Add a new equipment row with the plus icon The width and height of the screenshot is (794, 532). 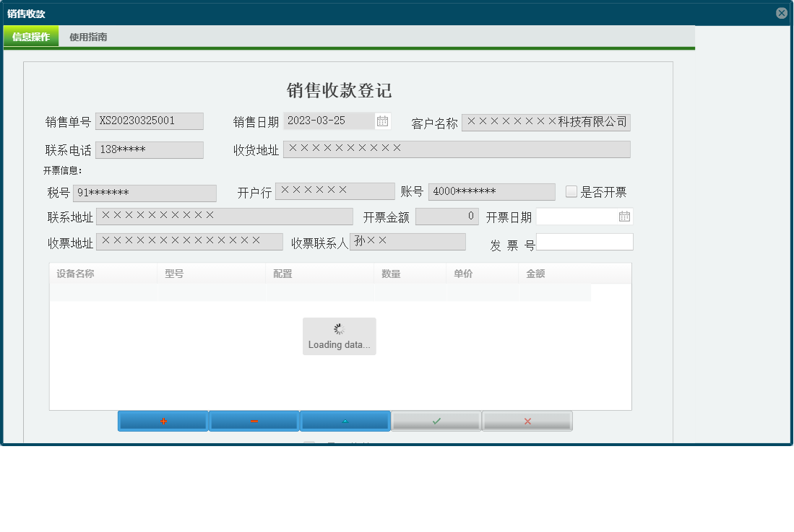point(163,420)
